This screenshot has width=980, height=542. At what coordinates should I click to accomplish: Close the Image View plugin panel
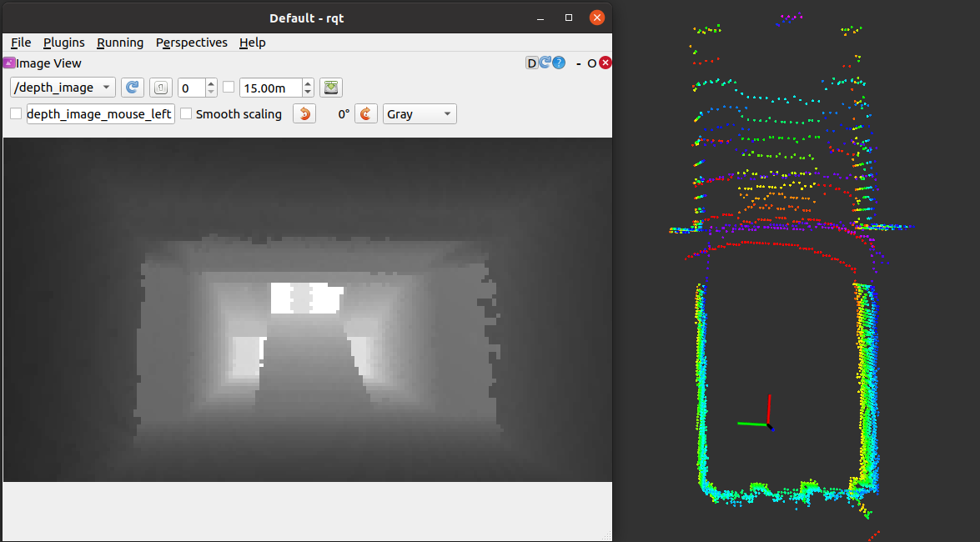click(606, 63)
